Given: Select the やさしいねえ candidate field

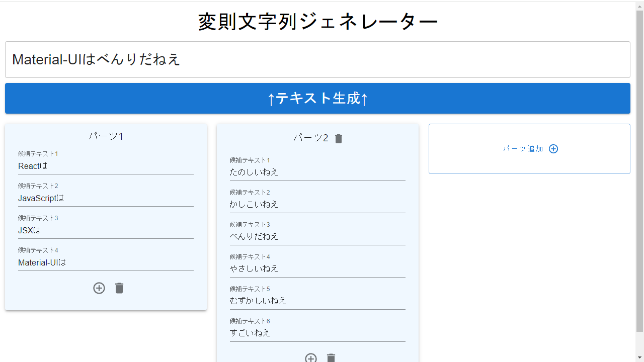Looking at the screenshot, I should tap(317, 269).
